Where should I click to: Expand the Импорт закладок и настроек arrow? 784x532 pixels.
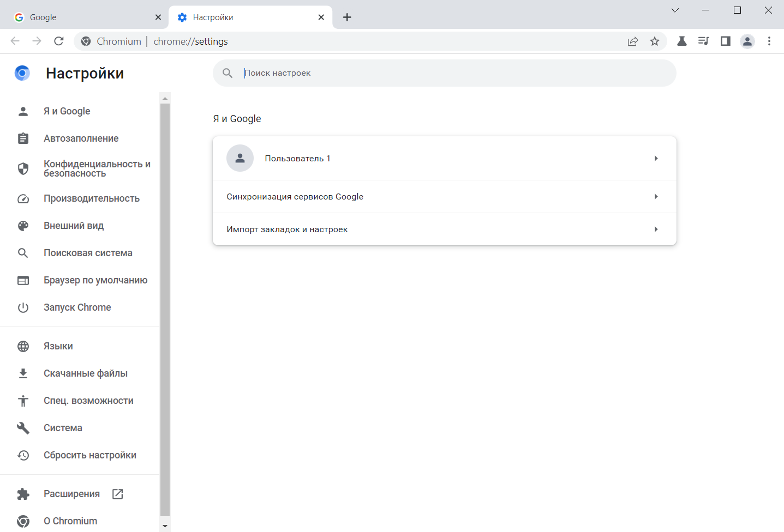(656, 229)
